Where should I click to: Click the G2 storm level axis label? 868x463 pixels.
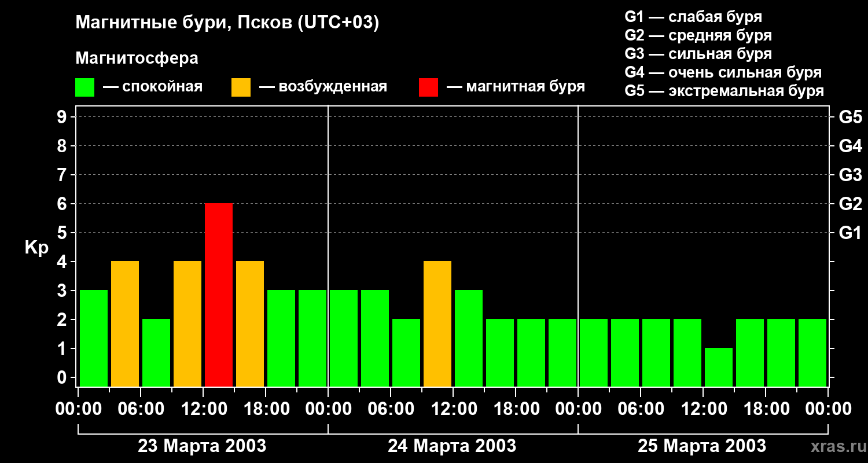pyautogui.click(x=850, y=204)
